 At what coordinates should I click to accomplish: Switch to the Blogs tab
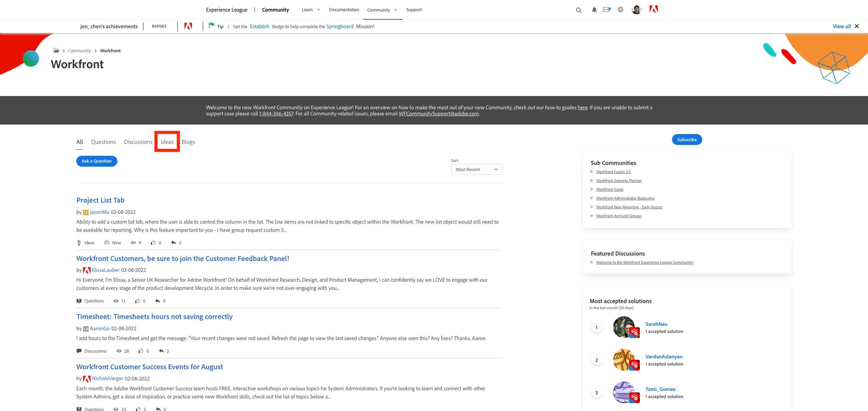tap(188, 142)
